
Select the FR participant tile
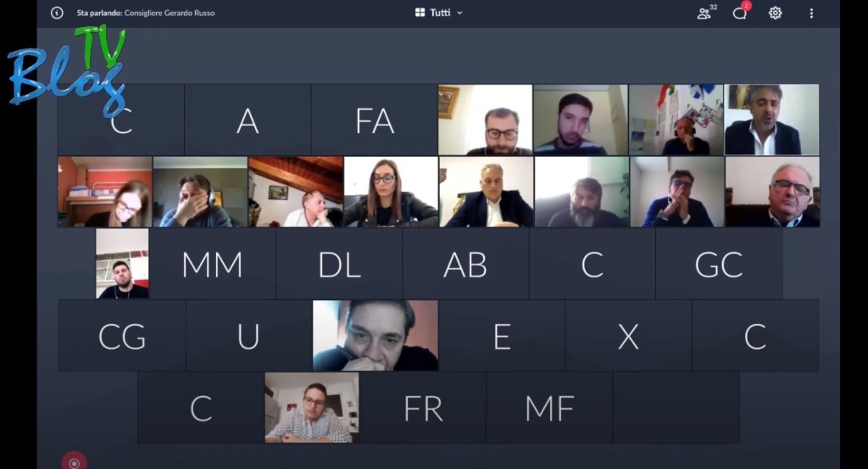(423, 408)
